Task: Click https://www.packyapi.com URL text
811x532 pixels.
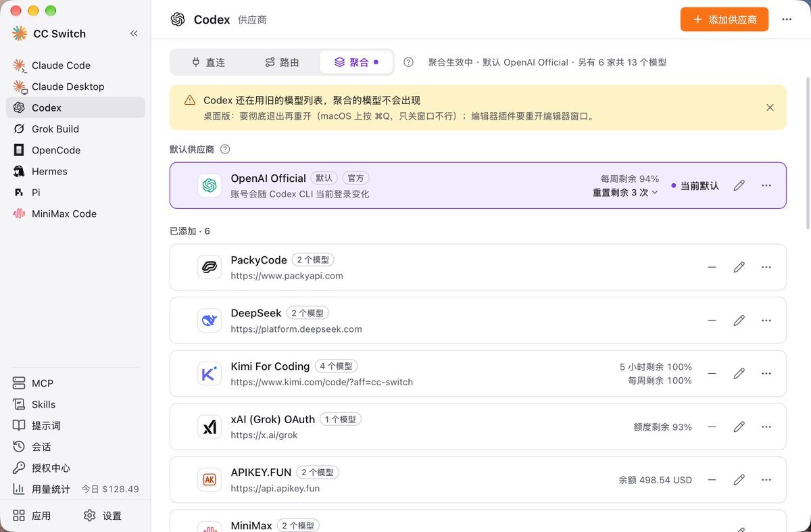Action: pyautogui.click(x=287, y=276)
